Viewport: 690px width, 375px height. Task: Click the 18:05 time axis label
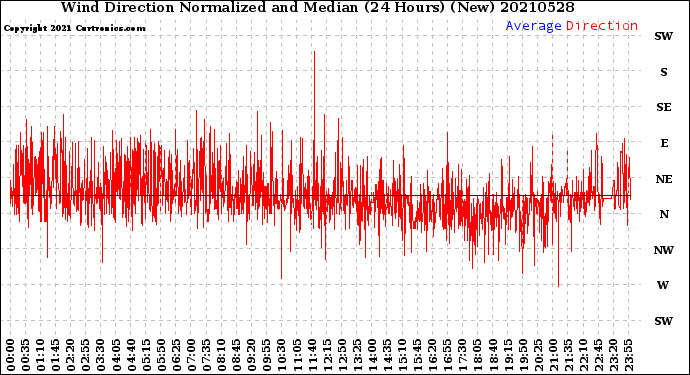click(478, 355)
